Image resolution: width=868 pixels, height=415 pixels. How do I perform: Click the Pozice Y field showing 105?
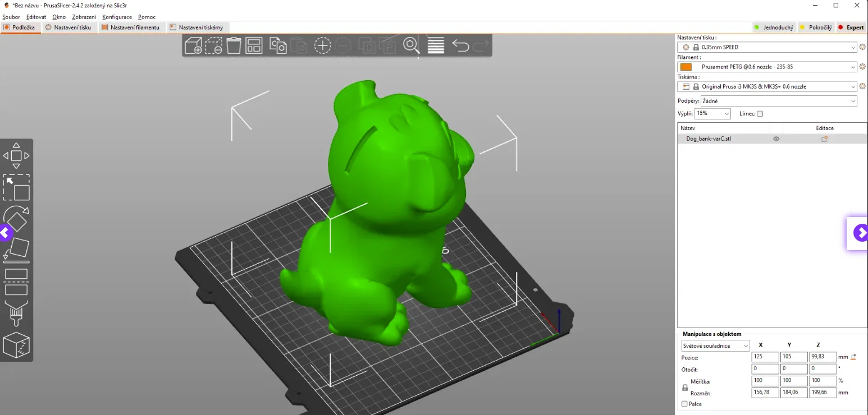[x=794, y=357]
